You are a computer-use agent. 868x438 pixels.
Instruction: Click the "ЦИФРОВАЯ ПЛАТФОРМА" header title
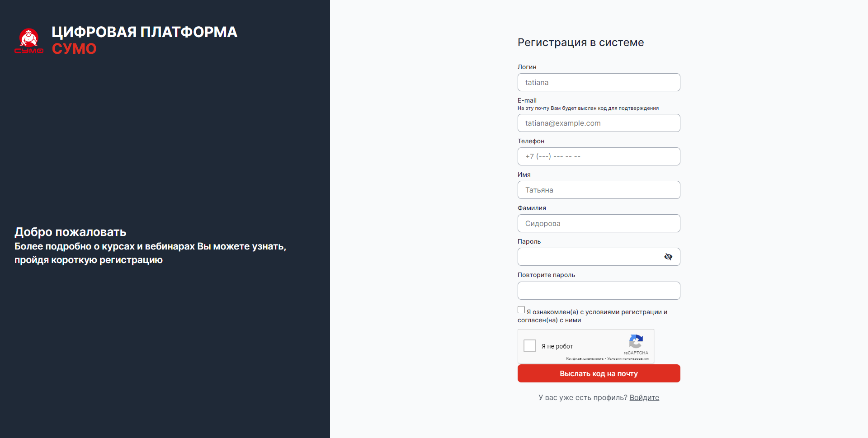[x=144, y=32]
